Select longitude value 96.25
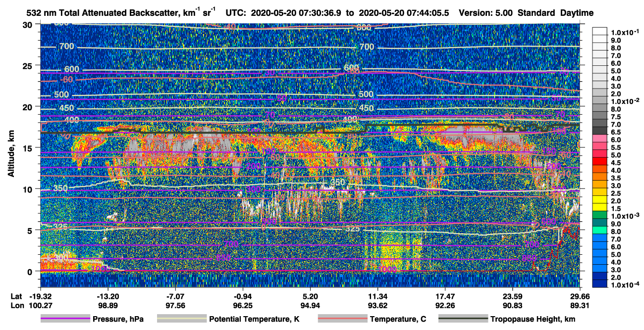644x330 pixels. point(243,305)
